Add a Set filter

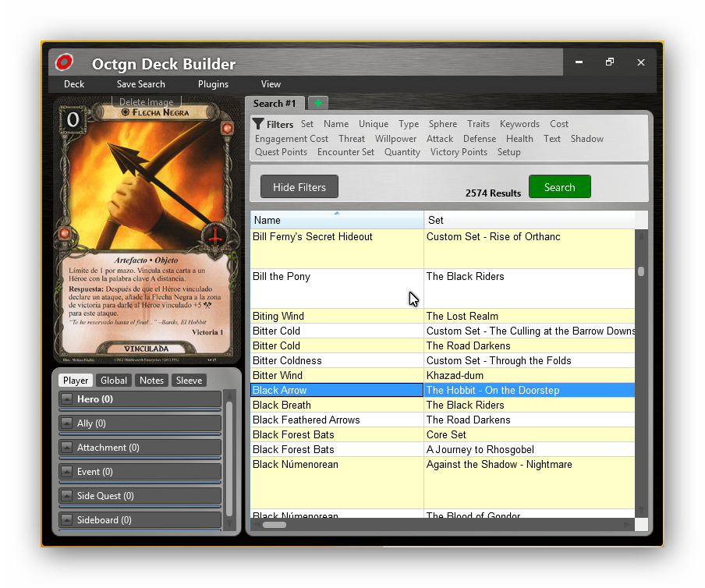[307, 124]
